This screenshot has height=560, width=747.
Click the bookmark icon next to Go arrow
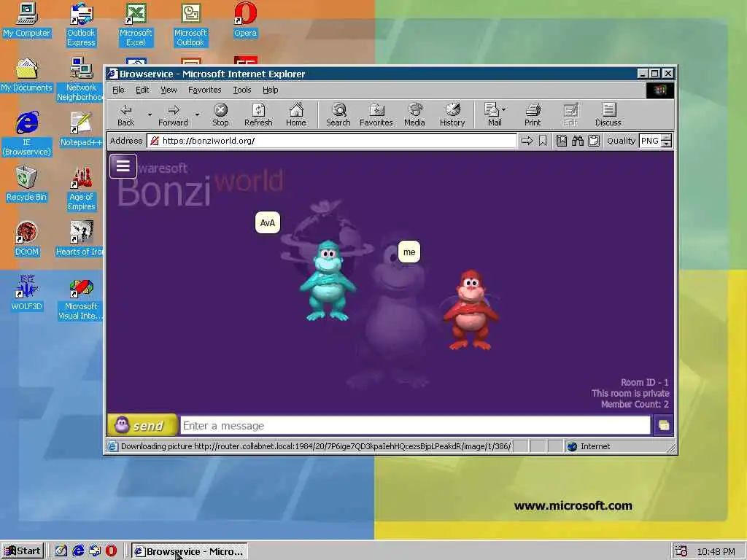point(543,141)
